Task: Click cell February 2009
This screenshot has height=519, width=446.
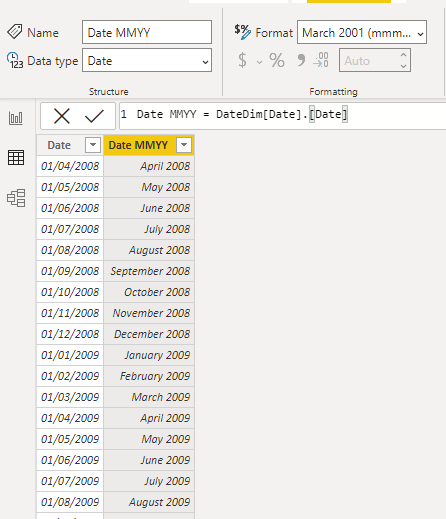Action: (x=149, y=376)
